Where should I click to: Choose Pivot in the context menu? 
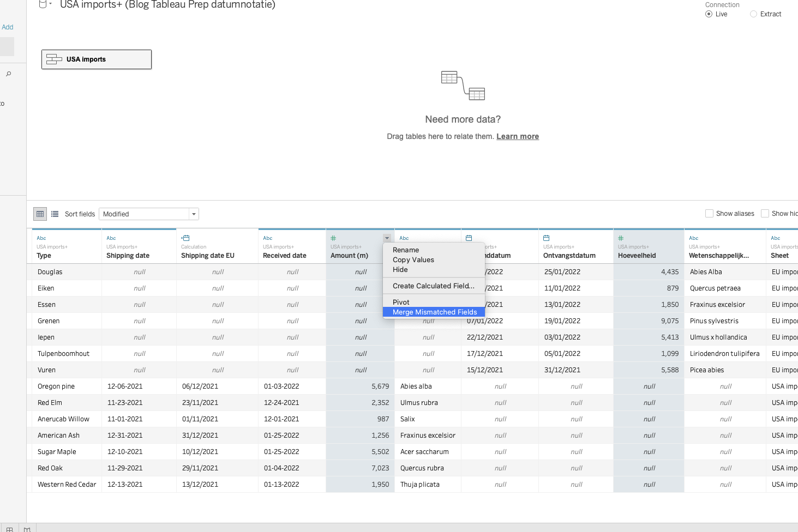pyautogui.click(x=401, y=303)
